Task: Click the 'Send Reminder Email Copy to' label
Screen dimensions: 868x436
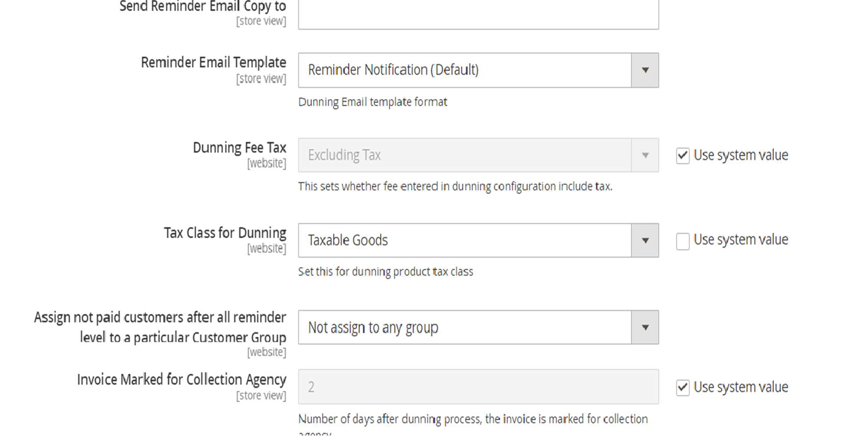Action: (x=203, y=7)
